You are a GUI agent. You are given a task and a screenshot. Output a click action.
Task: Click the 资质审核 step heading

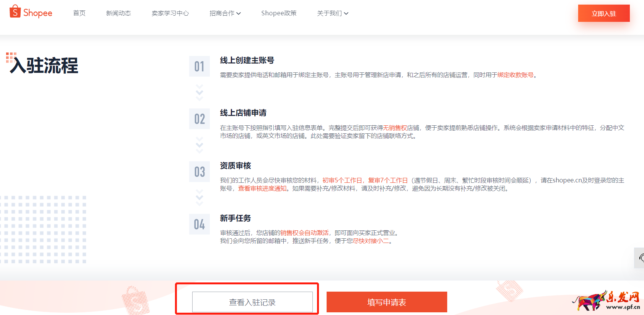point(235,166)
